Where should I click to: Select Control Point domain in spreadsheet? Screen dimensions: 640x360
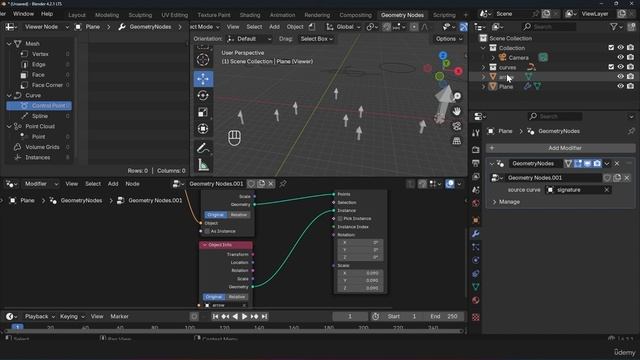tap(39, 106)
